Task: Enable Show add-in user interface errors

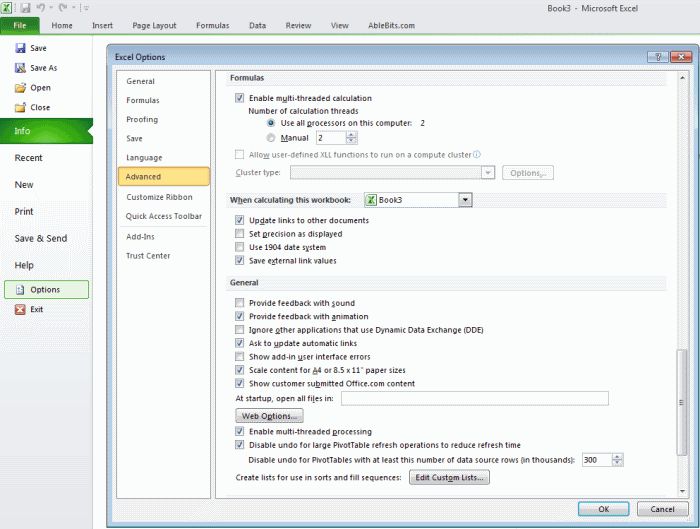Action: 240,356
